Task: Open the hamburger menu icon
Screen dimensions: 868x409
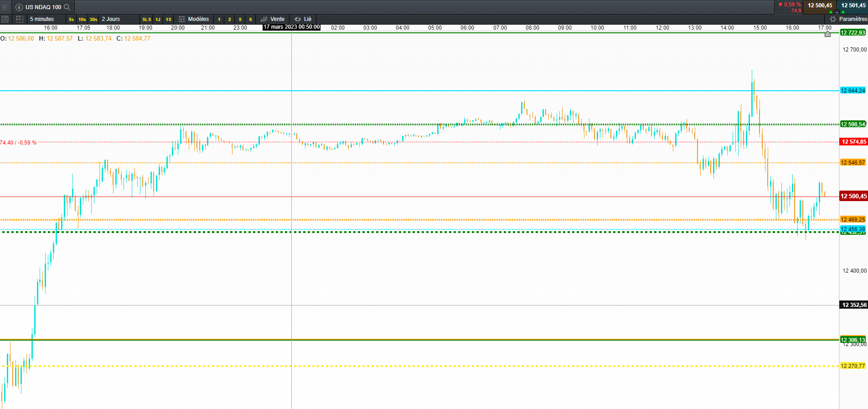Action: pos(5,7)
